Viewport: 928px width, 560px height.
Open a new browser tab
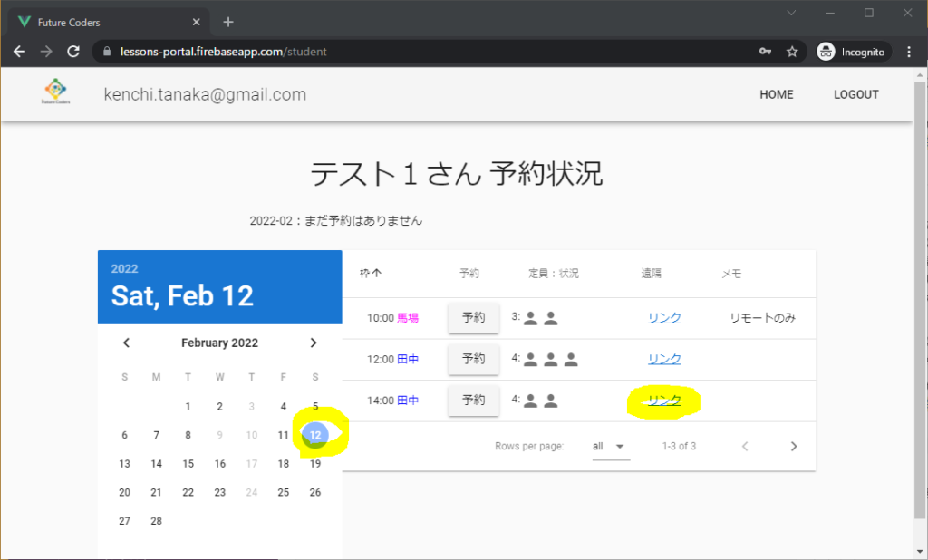tap(227, 22)
